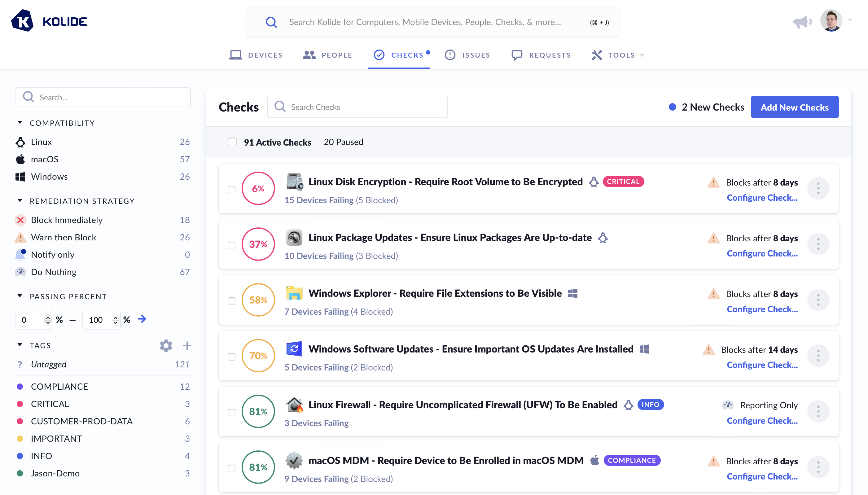Open three-dot menu for Linux Disk Encryption
The image size is (868, 495).
(x=818, y=188)
